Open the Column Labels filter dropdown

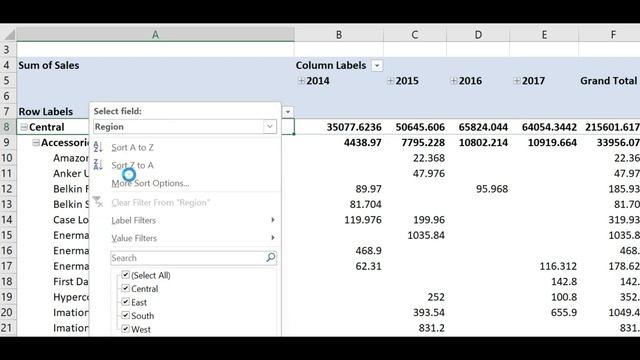click(x=377, y=65)
